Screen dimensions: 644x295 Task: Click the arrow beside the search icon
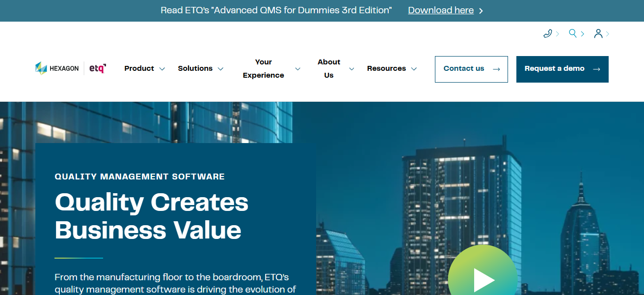click(583, 33)
